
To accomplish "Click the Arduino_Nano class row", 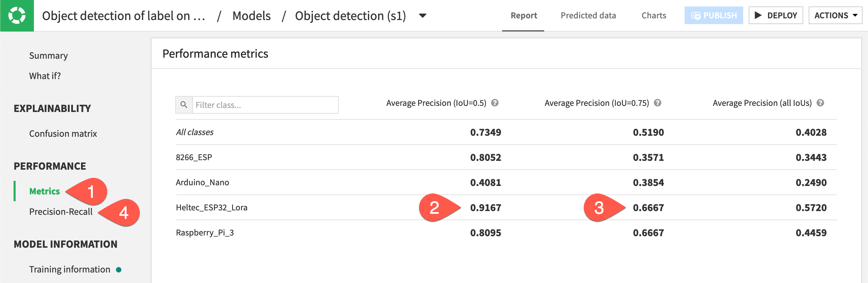I will click(506, 183).
